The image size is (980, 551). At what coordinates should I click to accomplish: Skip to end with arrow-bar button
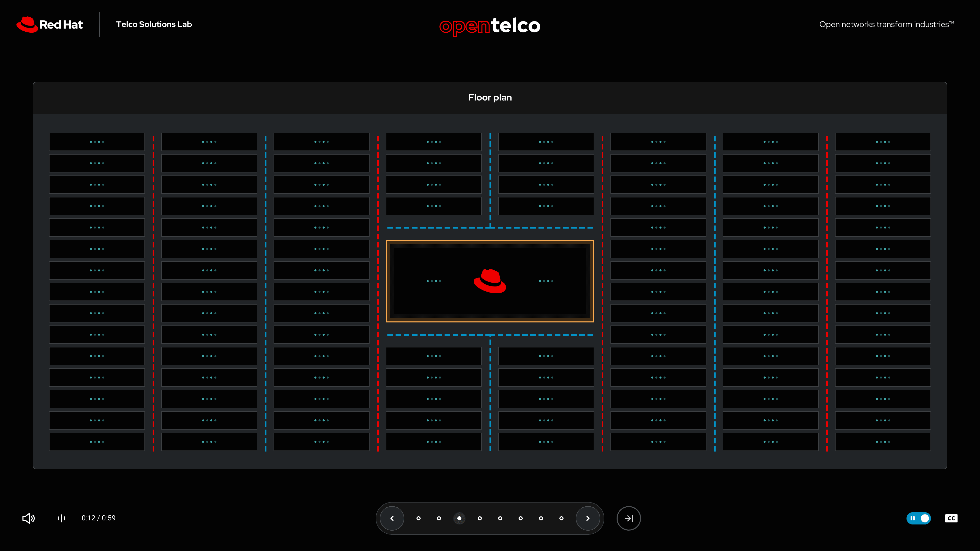click(629, 518)
